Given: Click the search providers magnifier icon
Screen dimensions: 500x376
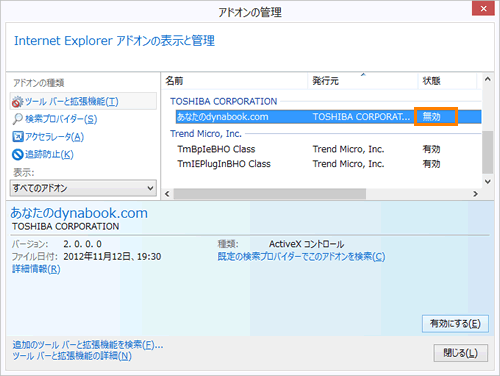Looking at the screenshot, I should pos(17,119).
